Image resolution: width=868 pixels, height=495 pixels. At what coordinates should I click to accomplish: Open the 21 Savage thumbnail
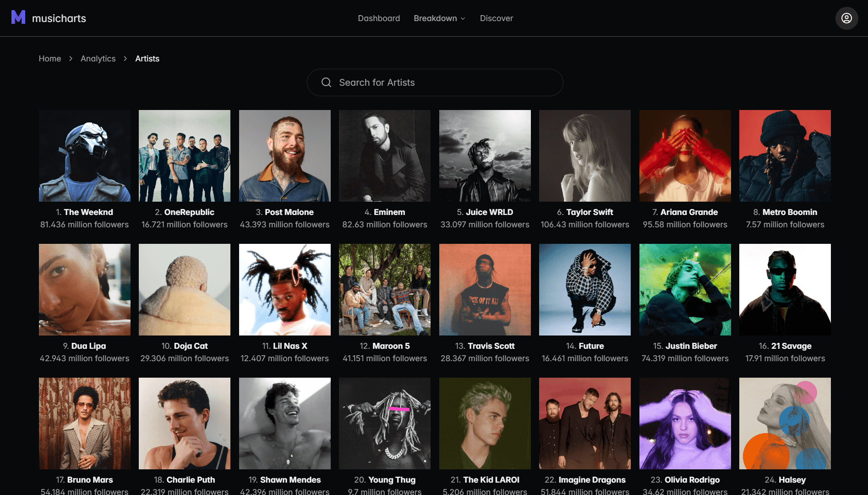click(x=785, y=290)
